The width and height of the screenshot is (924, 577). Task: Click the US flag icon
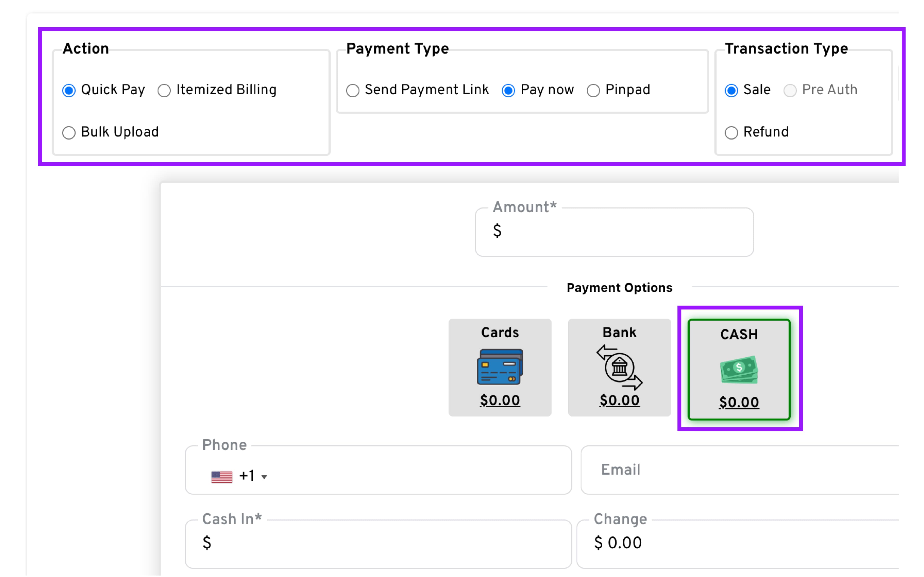[x=222, y=477]
